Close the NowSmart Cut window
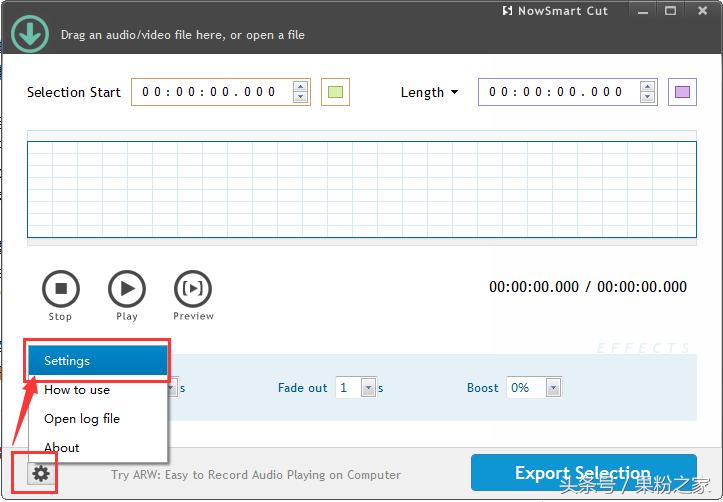The height and width of the screenshot is (502, 723). [x=702, y=11]
